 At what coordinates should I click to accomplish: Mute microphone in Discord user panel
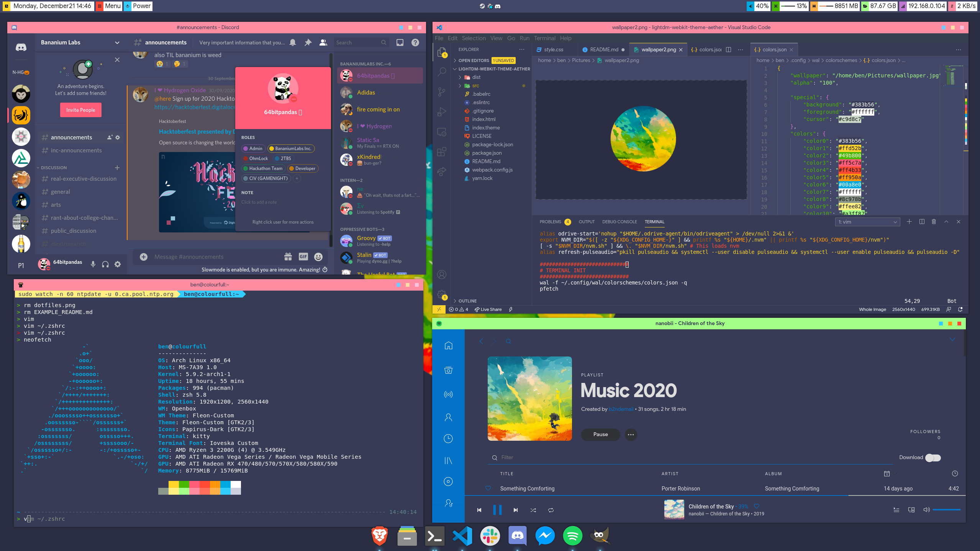point(93,264)
